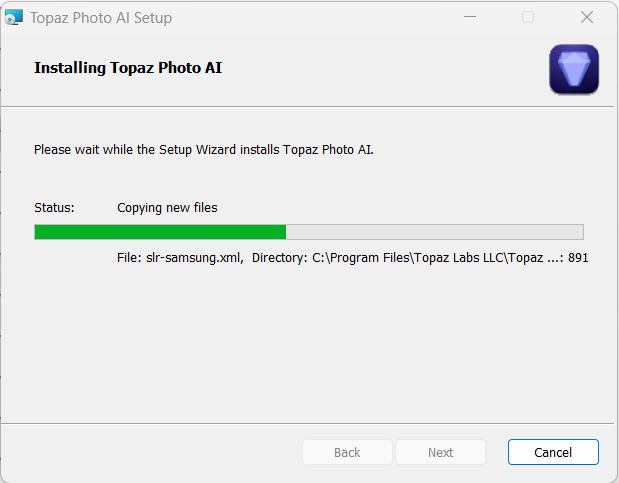Minimize the Topaz Photo AI Setup window
The width and height of the screenshot is (619, 483).
470,17
